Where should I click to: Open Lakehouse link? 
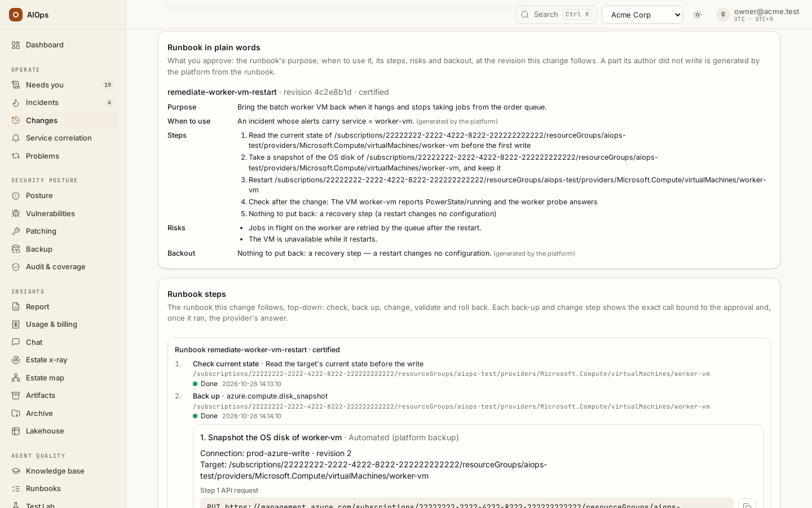(x=63, y=431)
